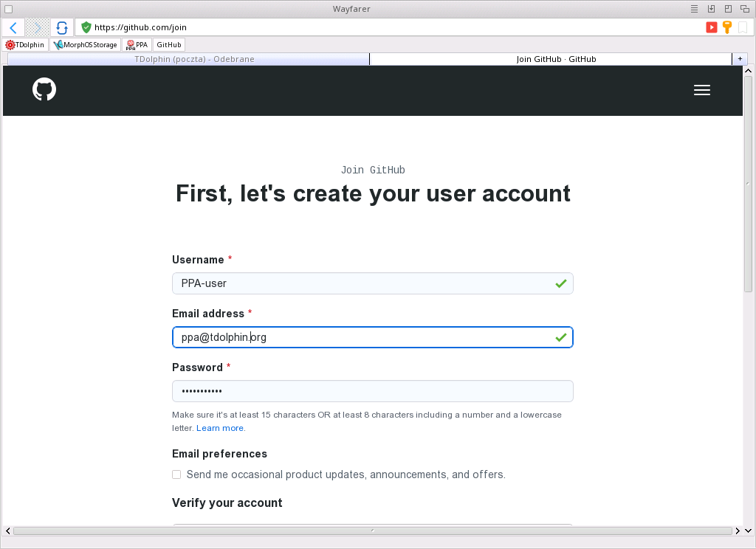The height and width of the screenshot is (549, 756).
Task: Open the orange key password icon
Action: click(x=727, y=27)
